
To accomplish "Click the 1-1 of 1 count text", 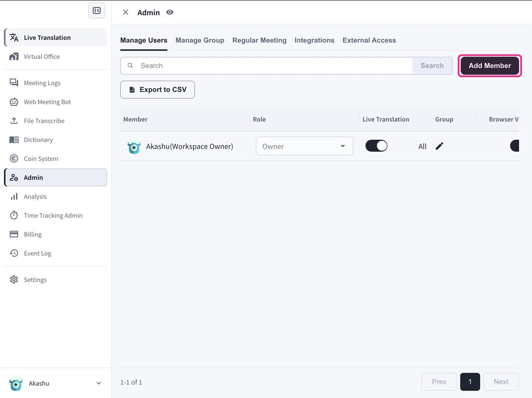I will point(131,382).
